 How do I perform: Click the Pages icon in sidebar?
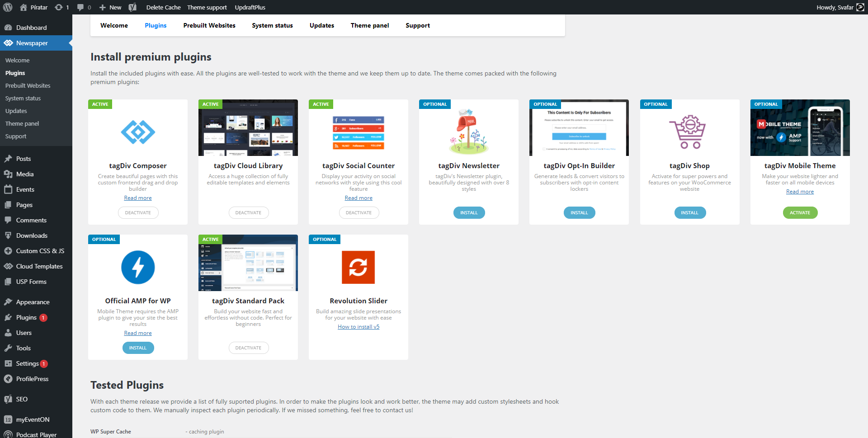pyautogui.click(x=8, y=205)
